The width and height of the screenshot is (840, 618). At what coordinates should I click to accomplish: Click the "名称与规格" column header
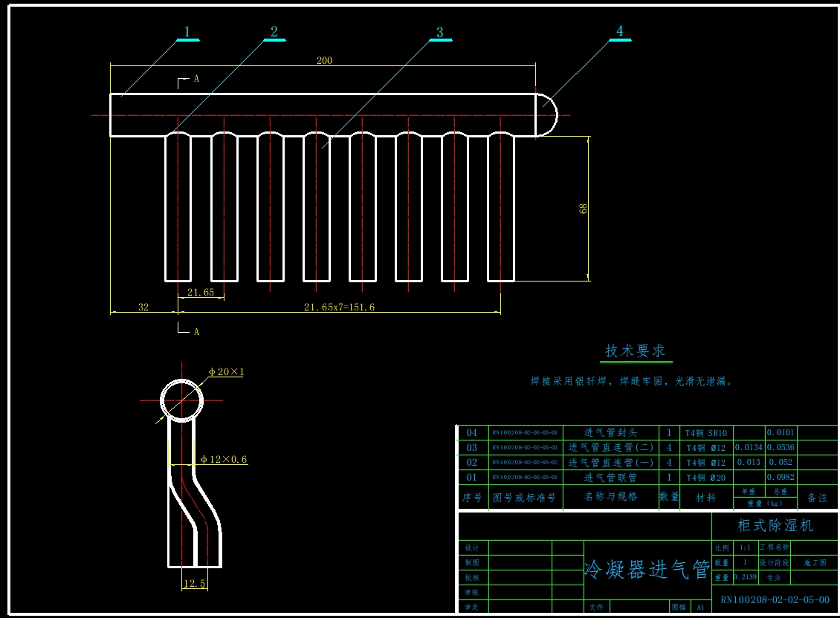(611, 496)
